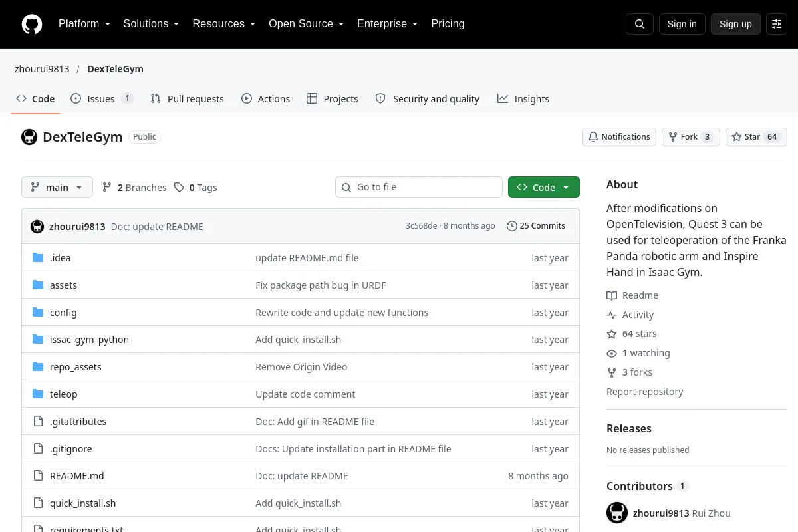Open commit message "Update code comment"

[x=305, y=394]
